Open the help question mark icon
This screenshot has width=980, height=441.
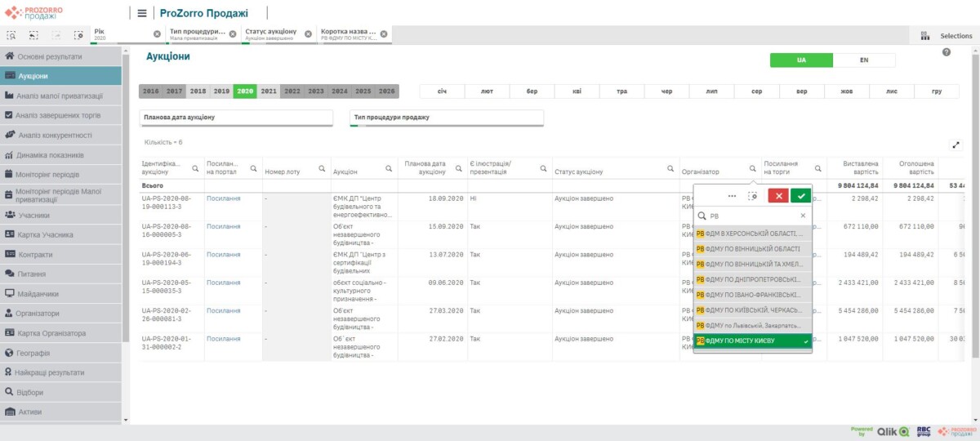(947, 52)
